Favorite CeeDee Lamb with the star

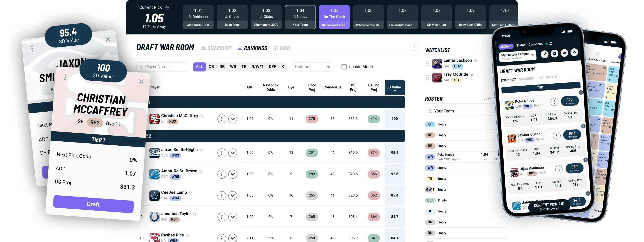(191, 192)
